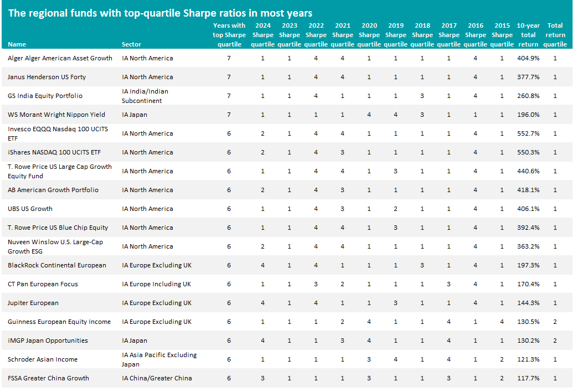577x392 pixels.
Task: Click the "IA China/Greater China" sector cell
Action: click(157, 378)
